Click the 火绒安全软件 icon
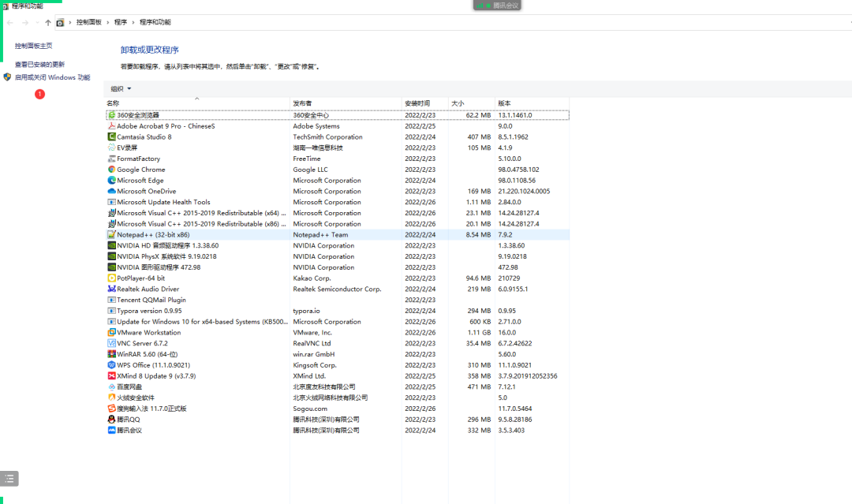Screen dimensions: 852x504 [x=111, y=398]
